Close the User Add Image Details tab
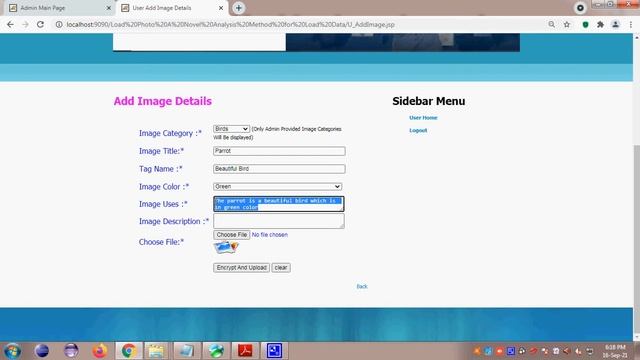Screen dimensions: 640x360 click(x=221, y=8)
